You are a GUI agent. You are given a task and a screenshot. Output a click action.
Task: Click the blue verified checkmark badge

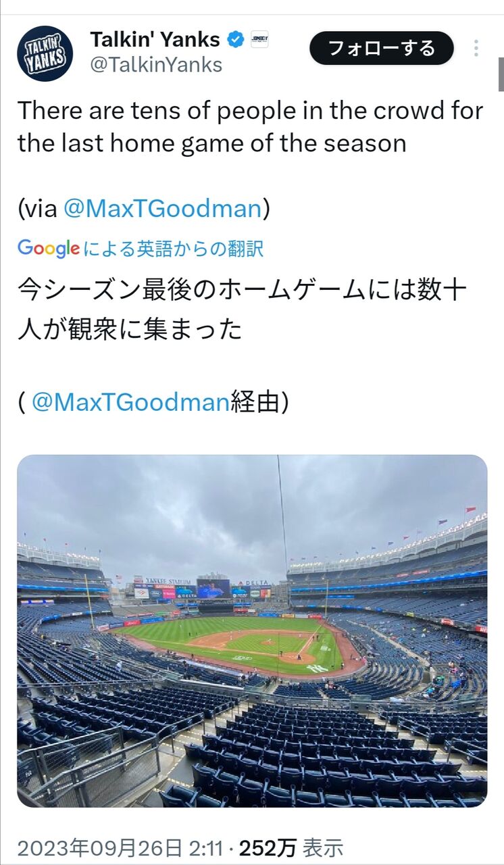coord(235,40)
